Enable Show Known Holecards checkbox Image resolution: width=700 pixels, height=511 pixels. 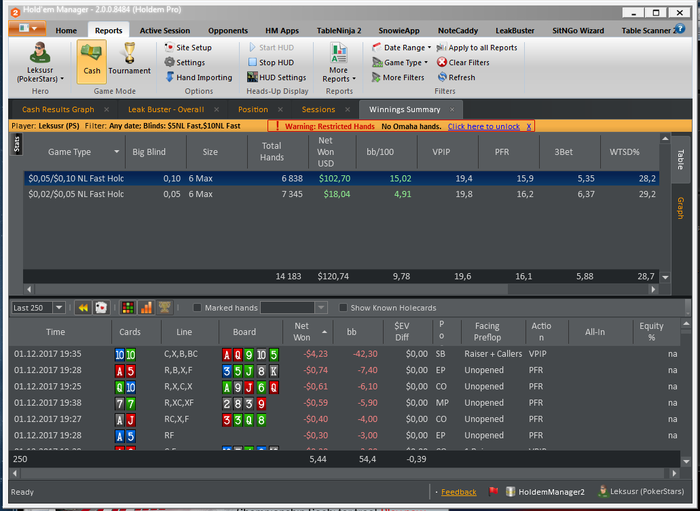pos(343,307)
